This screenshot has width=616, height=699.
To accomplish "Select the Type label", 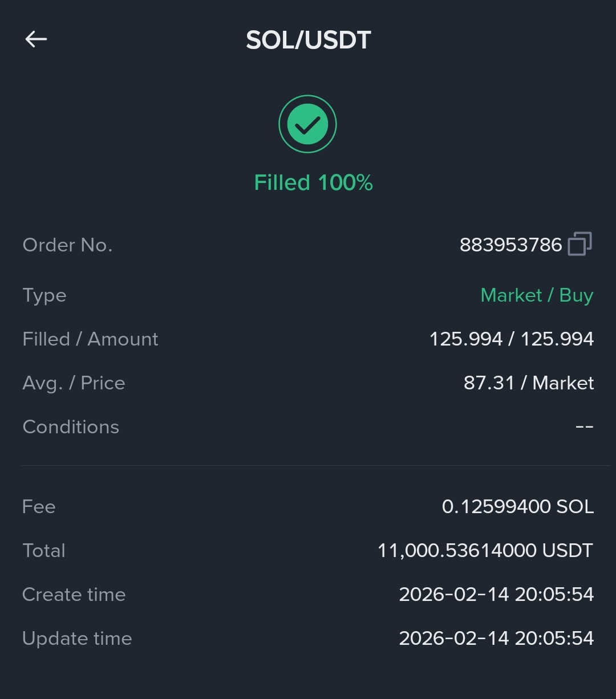I will coord(44,296).
